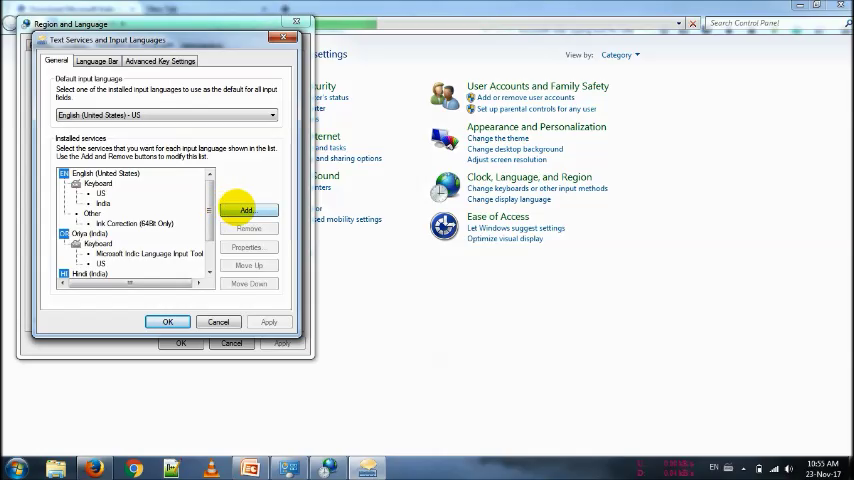The image size is (854, 480).
Task: Select Hindi (India) language entry
Action: tap(90, 274)
